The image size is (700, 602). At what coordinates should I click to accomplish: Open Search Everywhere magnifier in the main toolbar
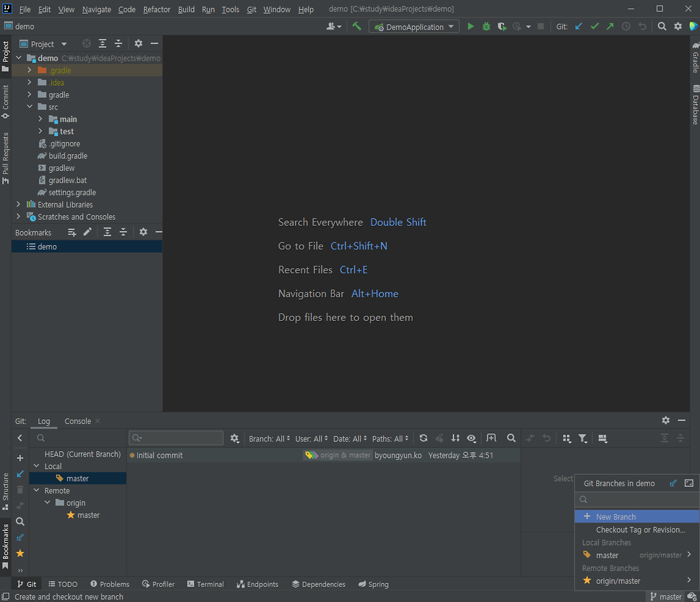coord(662,26)
